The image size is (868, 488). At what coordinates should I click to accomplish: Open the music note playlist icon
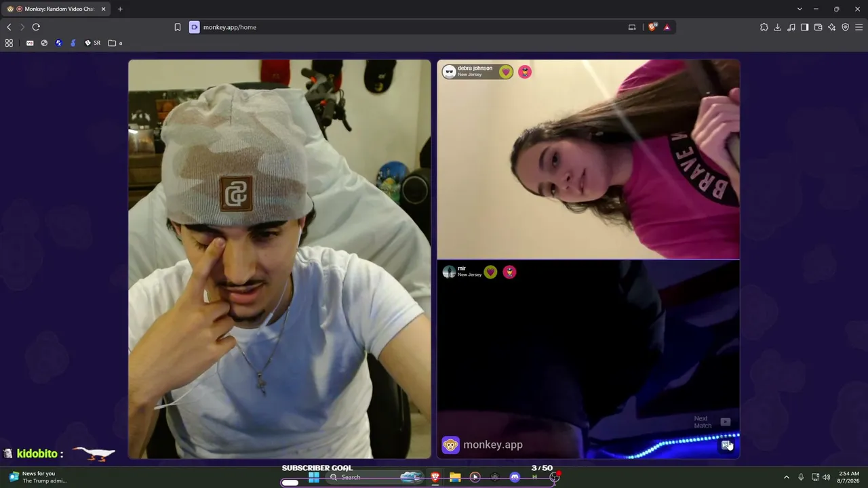pyautogui.click(x=791, y=27)
